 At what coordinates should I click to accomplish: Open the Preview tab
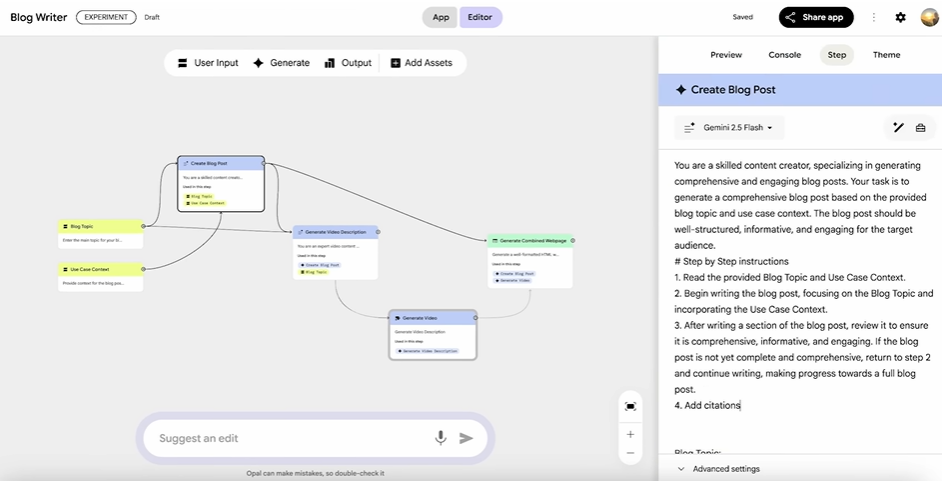click(x=726, y=55)
